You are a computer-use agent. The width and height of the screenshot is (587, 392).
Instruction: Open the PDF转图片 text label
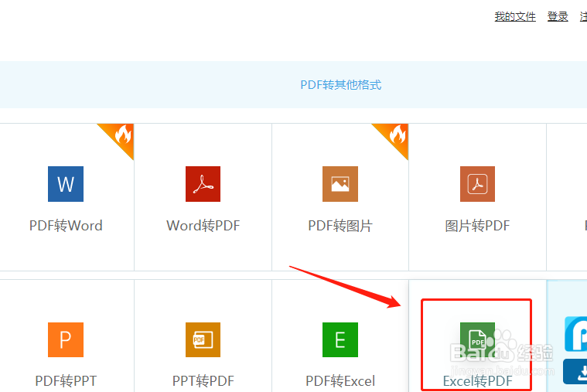(x=340, y=226)
